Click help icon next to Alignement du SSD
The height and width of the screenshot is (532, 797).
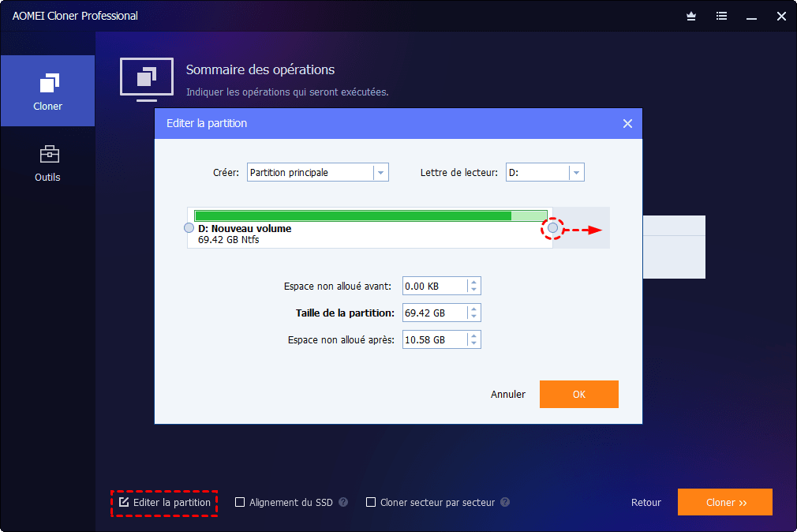click(x=343, y=502)
